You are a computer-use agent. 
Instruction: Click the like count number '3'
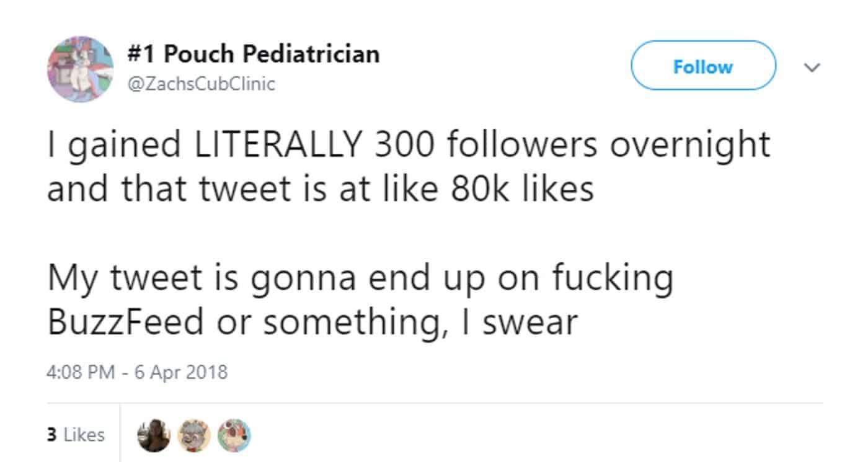(51, 435)
